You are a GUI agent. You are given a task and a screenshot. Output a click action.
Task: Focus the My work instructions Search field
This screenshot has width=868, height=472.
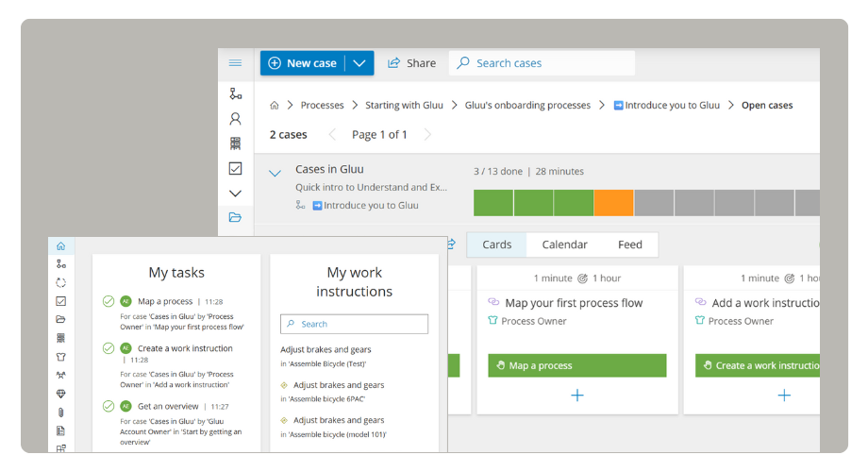(x=355, y=324)
